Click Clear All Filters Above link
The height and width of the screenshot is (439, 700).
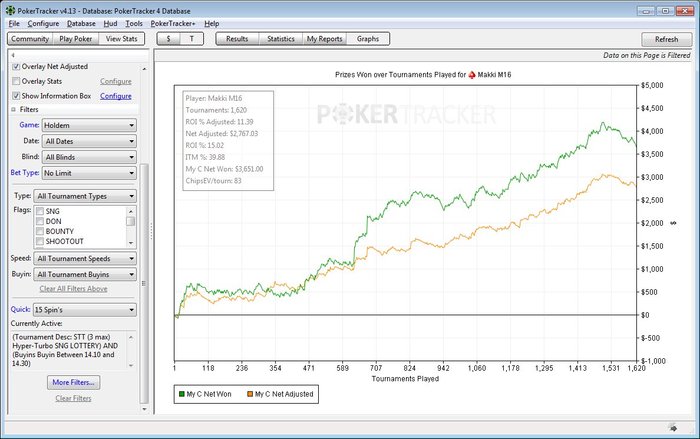point(73,289)
